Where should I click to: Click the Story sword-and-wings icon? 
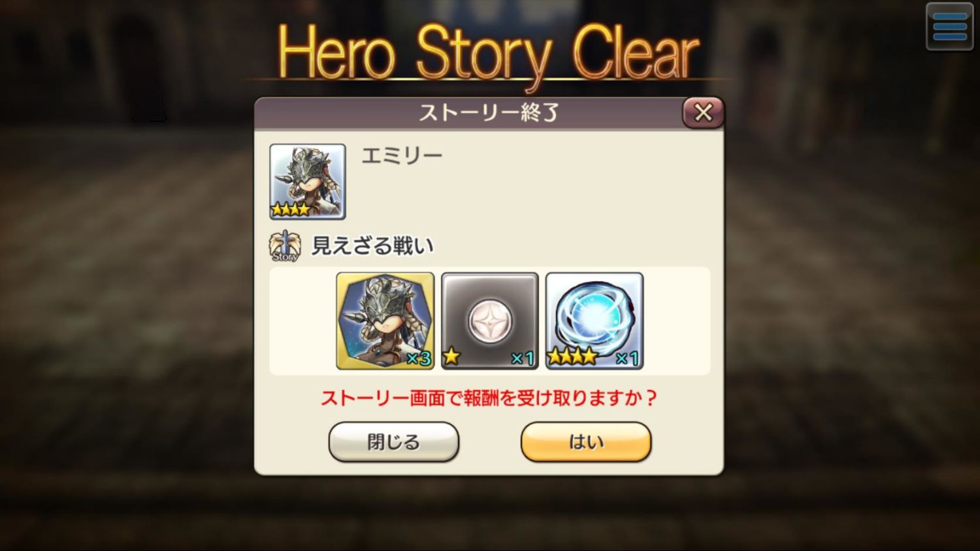285,246
